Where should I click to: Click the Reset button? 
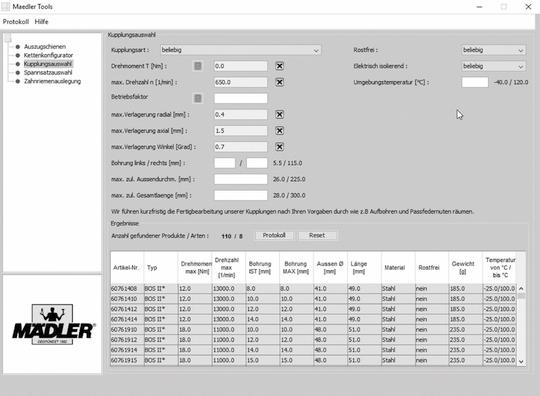coord(317,236)
